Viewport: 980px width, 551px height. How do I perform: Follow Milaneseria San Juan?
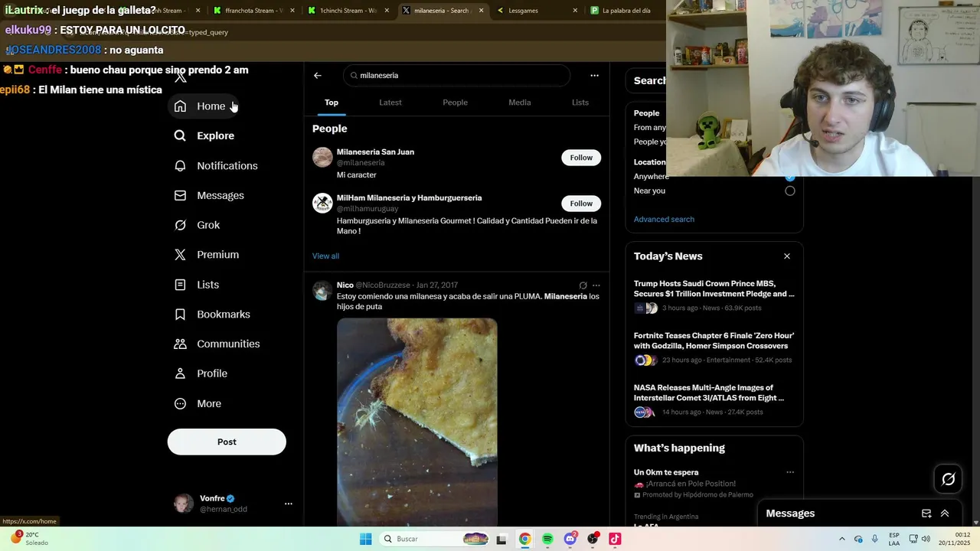[x=581, y=158]
